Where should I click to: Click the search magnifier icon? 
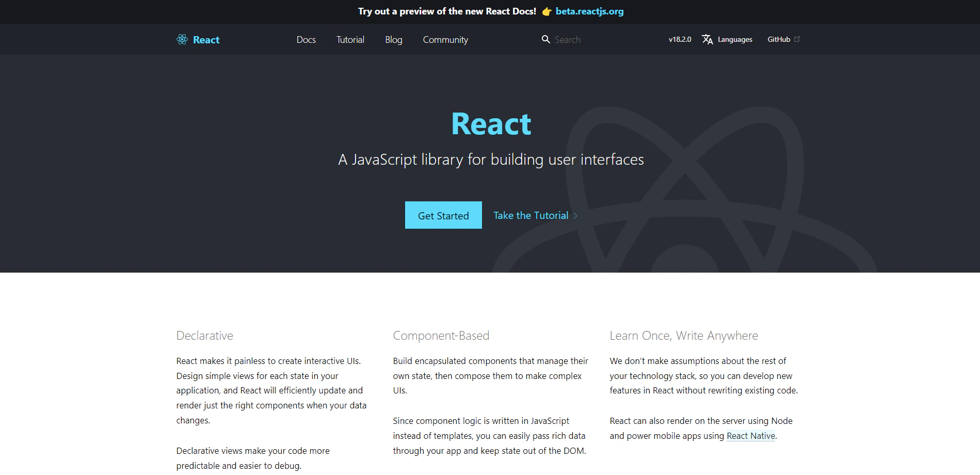click(x=545, y=39)
